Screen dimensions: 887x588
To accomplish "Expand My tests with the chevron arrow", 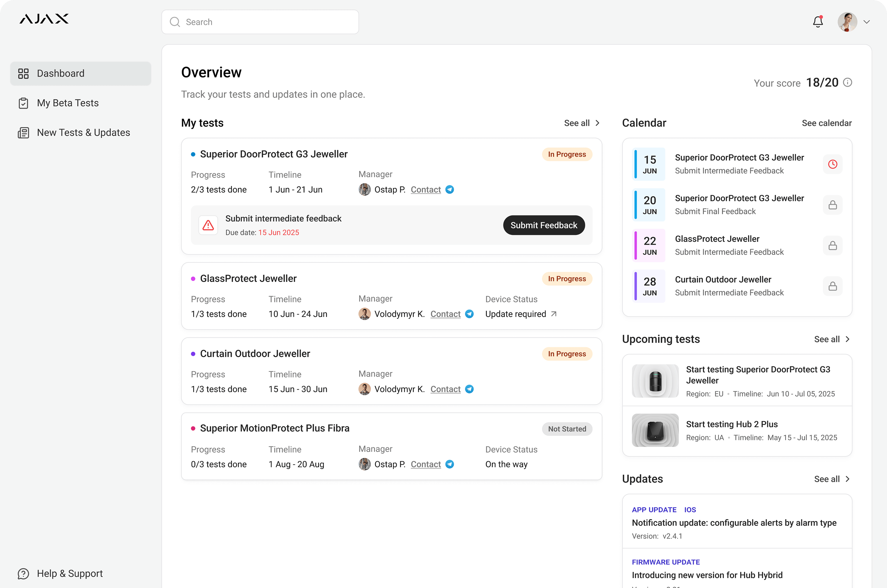I will point(597,123).
